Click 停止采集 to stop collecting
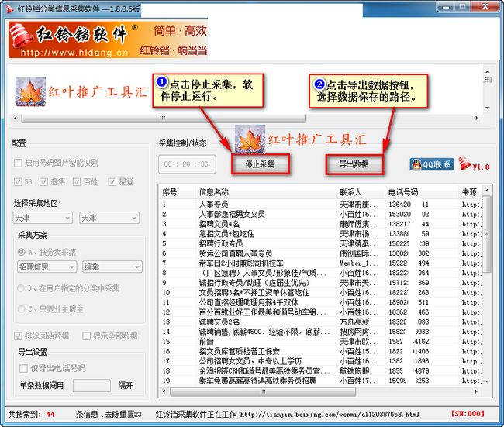Image resolution: width=504 pixels, height=427 pixels. click(260, 164)
